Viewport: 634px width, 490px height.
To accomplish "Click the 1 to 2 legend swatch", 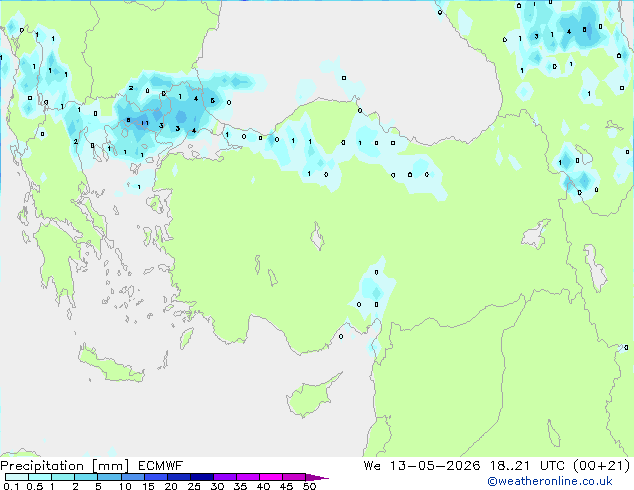I will click(x=63, y=477).
